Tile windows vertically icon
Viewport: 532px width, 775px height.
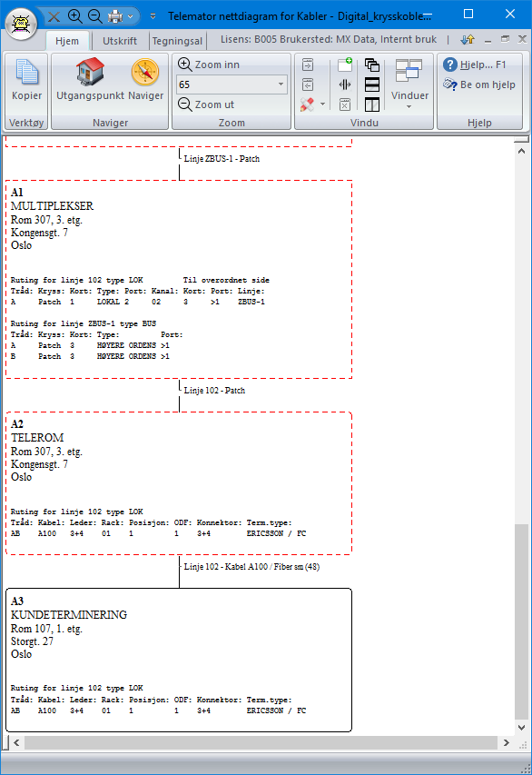pos(372,104)
